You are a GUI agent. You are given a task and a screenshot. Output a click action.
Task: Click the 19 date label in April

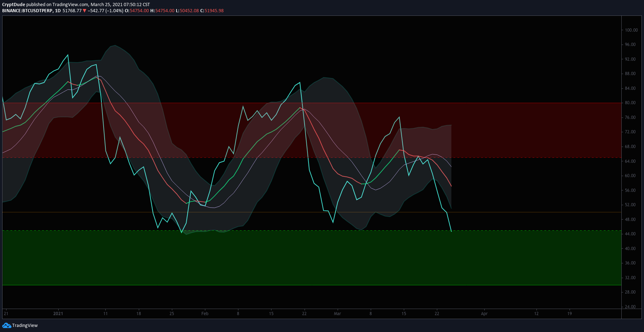570,314
